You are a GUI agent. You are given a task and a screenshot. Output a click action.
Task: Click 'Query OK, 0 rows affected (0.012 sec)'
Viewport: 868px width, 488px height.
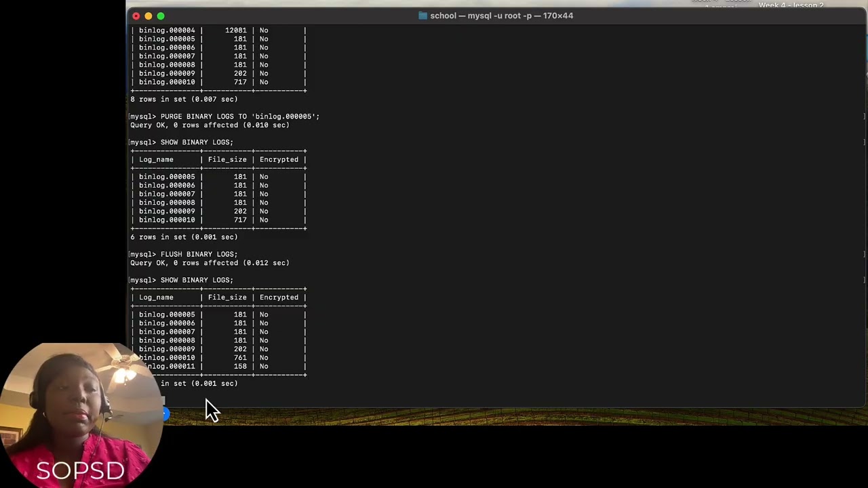(210, 263)
